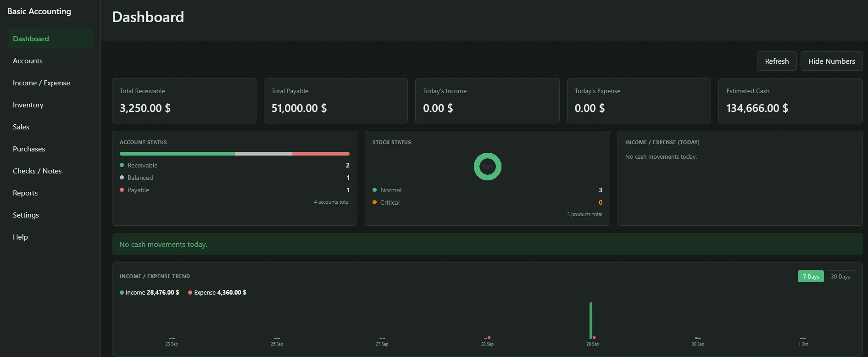Click the Income 28,476.00 $ legend entry
Viewport: 868px width, 357px height.
[150, 292]
